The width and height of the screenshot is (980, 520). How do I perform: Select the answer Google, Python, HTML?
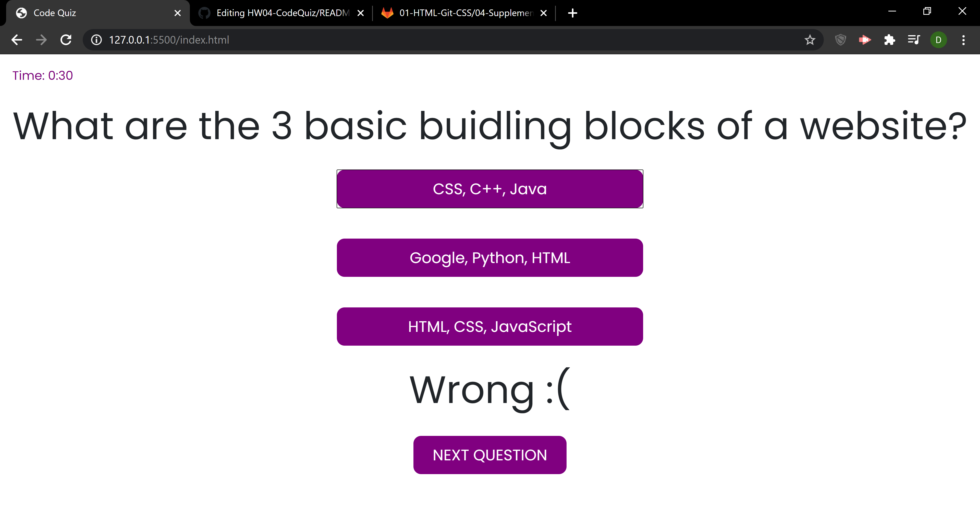click(x=490, y=257)
